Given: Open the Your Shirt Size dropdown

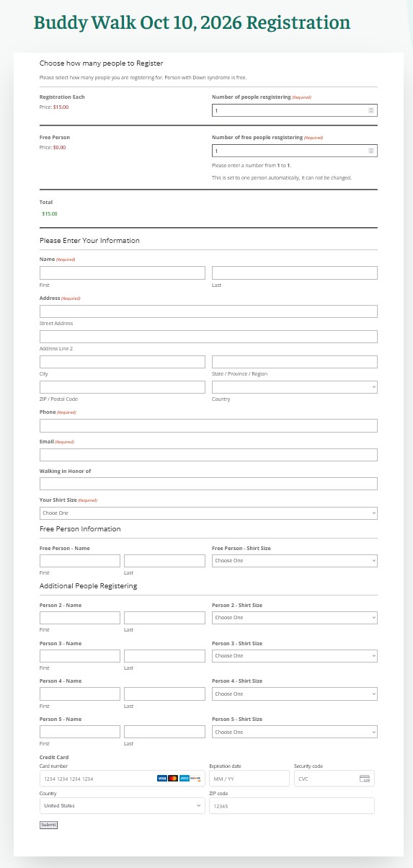Looking at the screenshot, I should (x=208, y=513).
